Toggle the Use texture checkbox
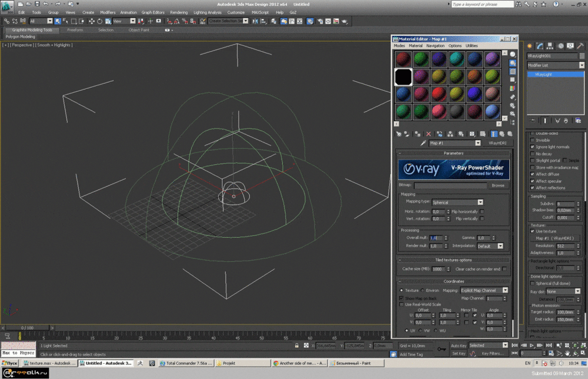Viewport: 588px width, 379px height. (532, 231)
